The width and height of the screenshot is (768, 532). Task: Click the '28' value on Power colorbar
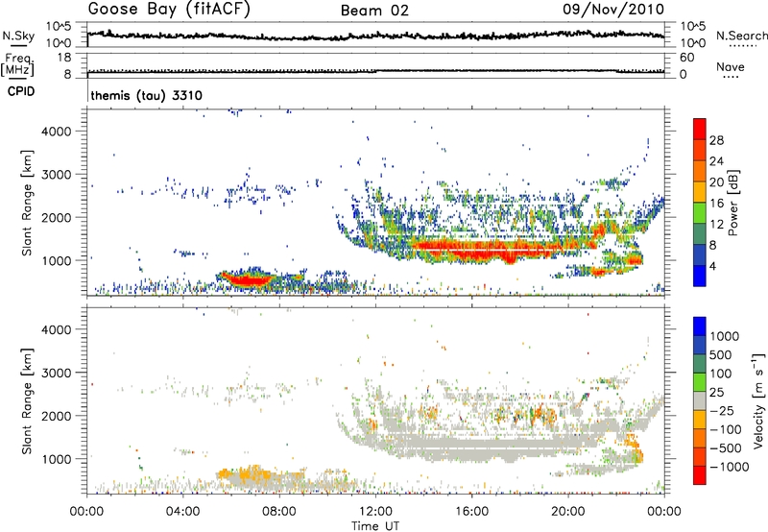pyautogui.click(x=716, y=140)
